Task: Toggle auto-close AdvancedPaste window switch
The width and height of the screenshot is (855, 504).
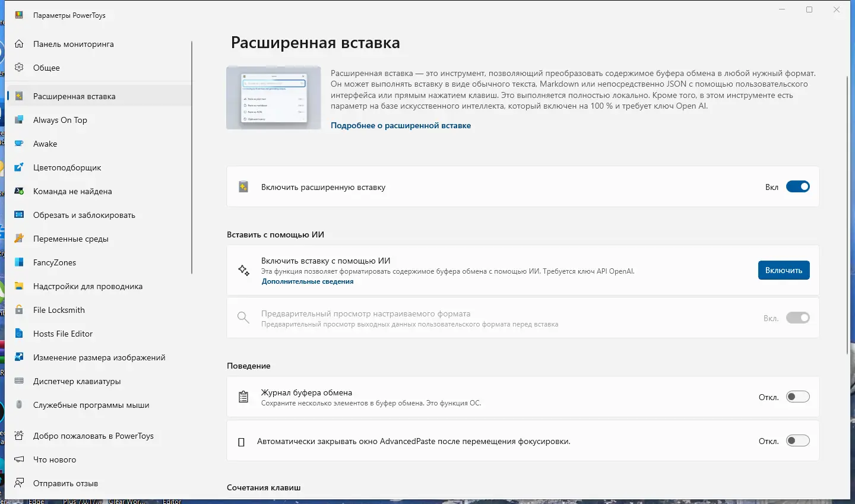Action: 798,441
